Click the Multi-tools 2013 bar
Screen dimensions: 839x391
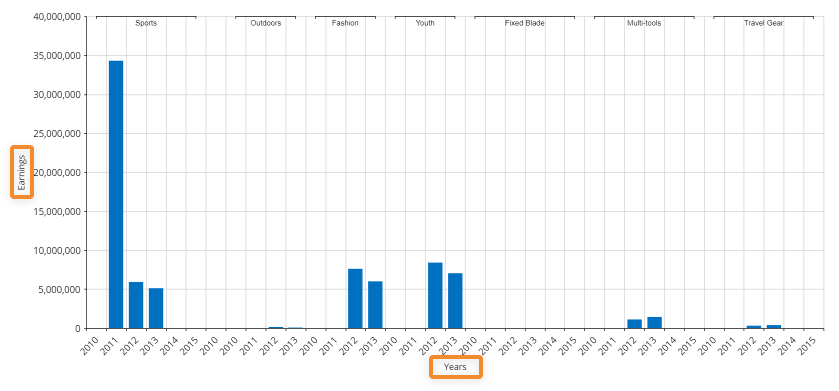[654, 323]
